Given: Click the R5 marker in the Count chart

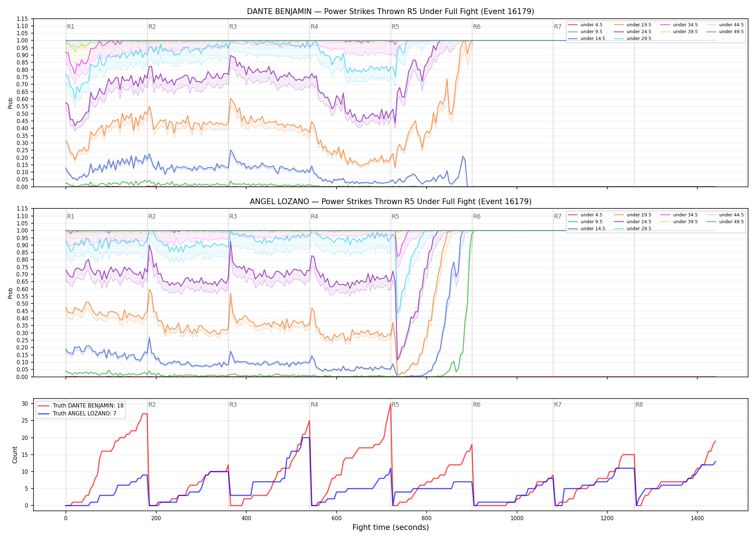Looking at the screenshot, I should coord(395,405).
